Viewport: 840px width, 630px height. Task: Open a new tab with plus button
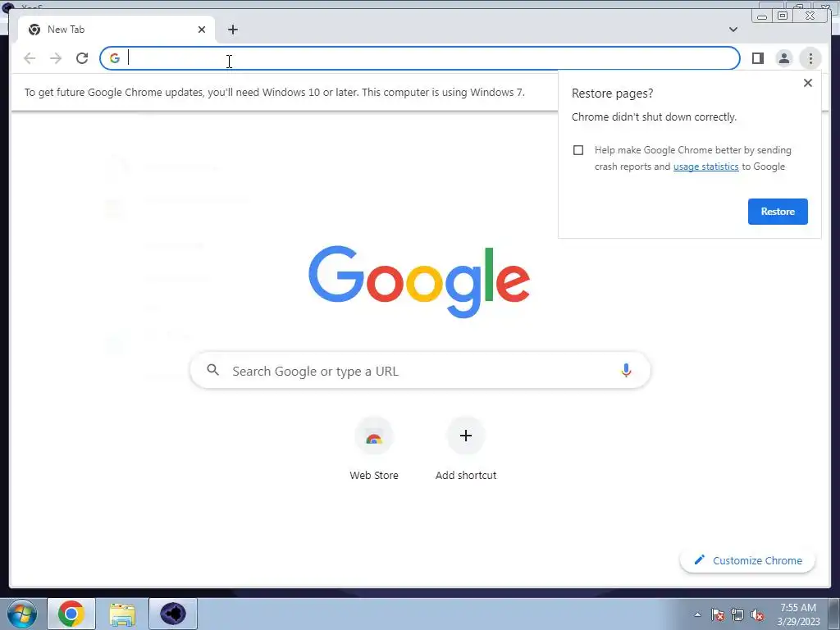(x=232, y=30)
